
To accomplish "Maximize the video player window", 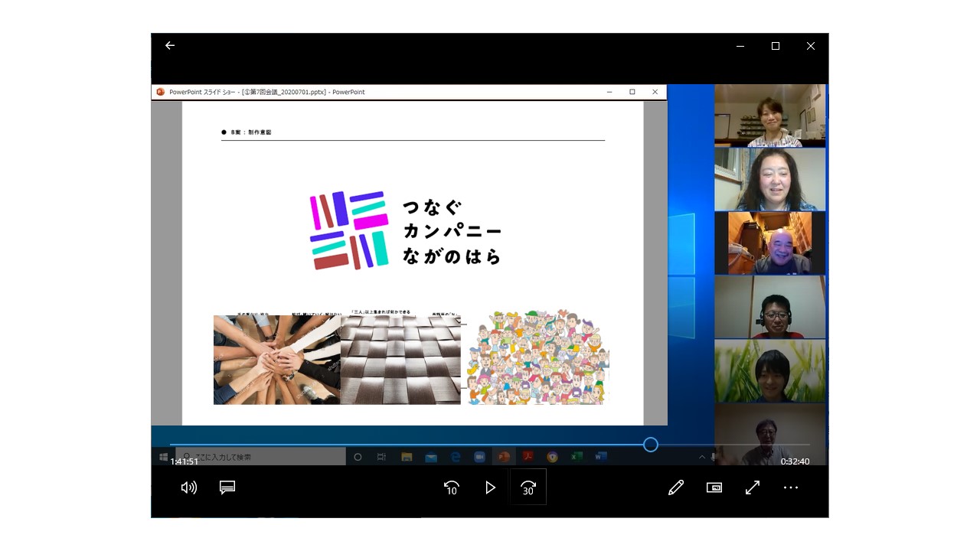I will point(776,46).
